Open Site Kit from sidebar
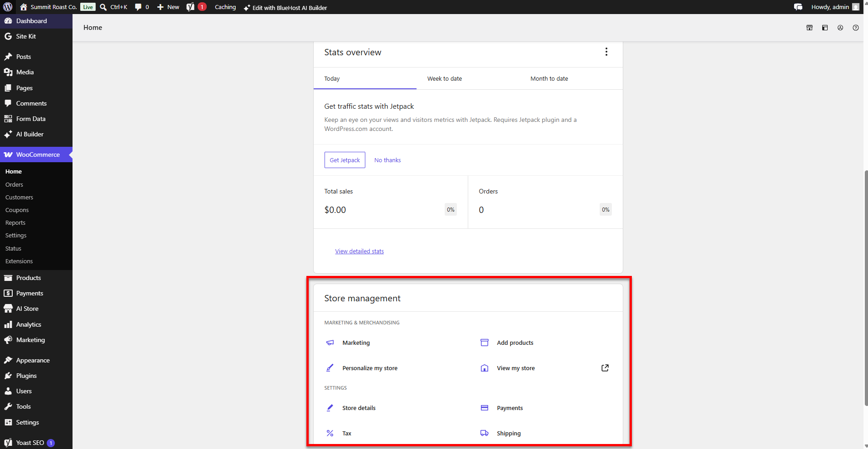Viewport: 868px width, 449px height. pos(36,36)
